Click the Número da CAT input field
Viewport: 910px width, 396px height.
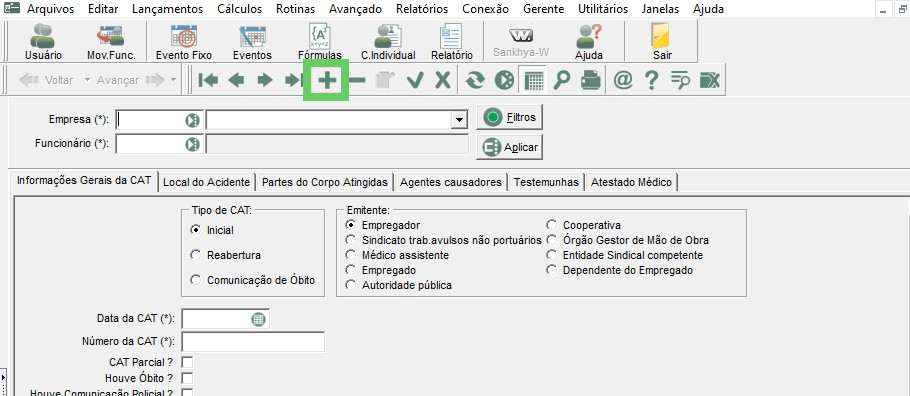tap(253, 341)
